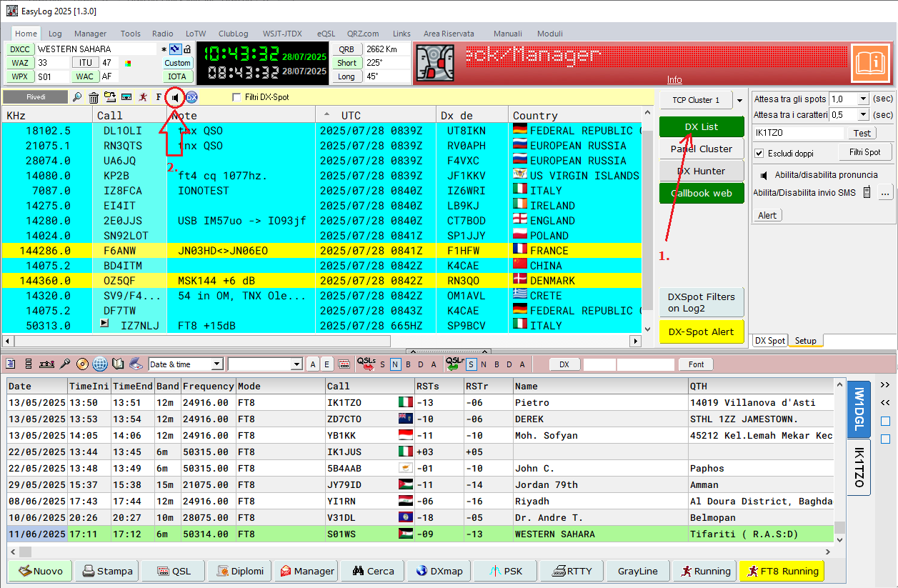The image size is (898, 588).
Task: Select the OZ5QF spot row
Action: [x=321, y=280]
